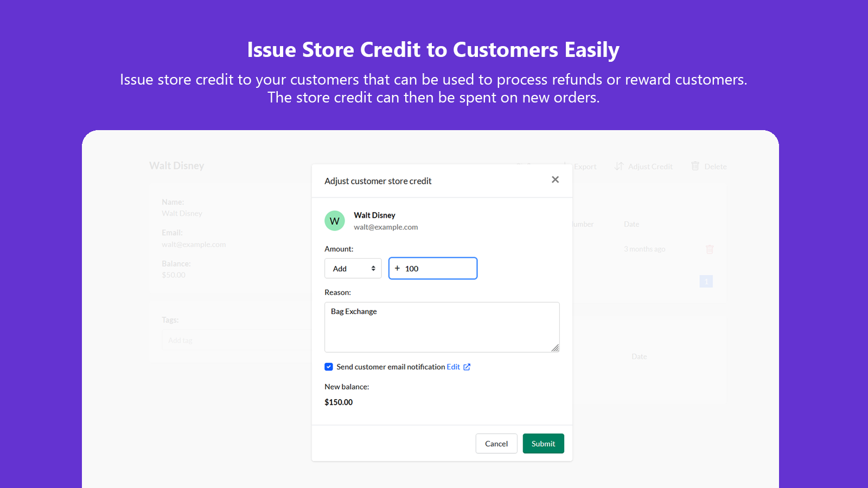Click the Walt Disney page heading
Screen dimensions: 868x488
(176, 165)
